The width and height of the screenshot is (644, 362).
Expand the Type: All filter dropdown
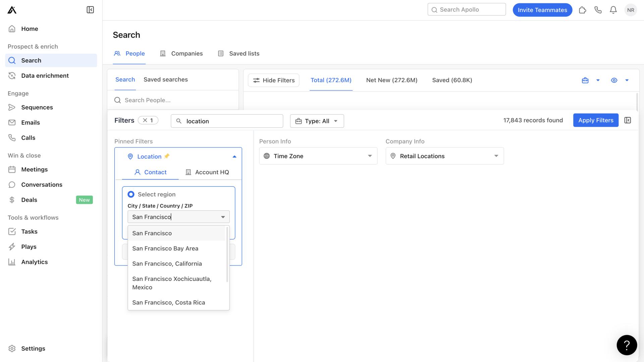[317, 120]
